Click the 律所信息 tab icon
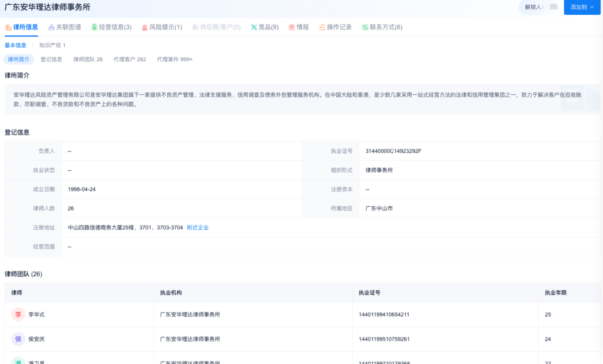This screenshot has width=603, height=364. click(x=8, y=27)
